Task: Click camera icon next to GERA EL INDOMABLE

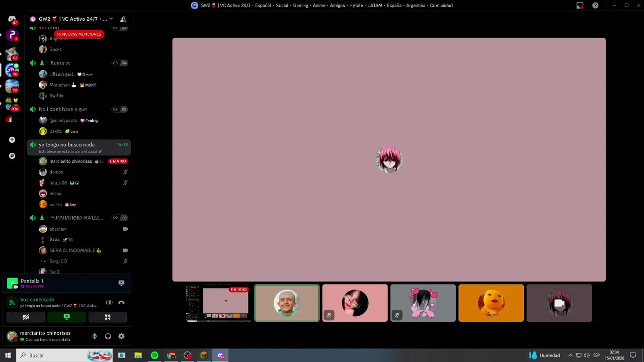Action: coord(125,250)
